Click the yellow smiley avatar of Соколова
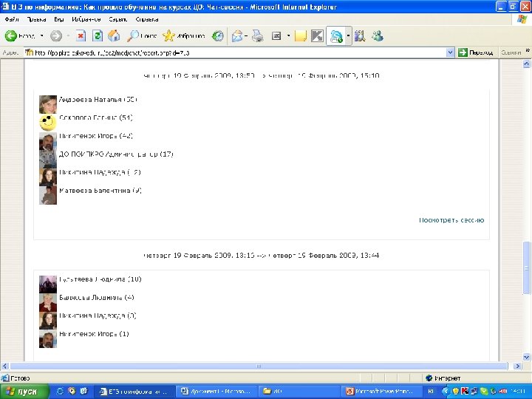Screen dimensions: 532x399 coord(48,123)
